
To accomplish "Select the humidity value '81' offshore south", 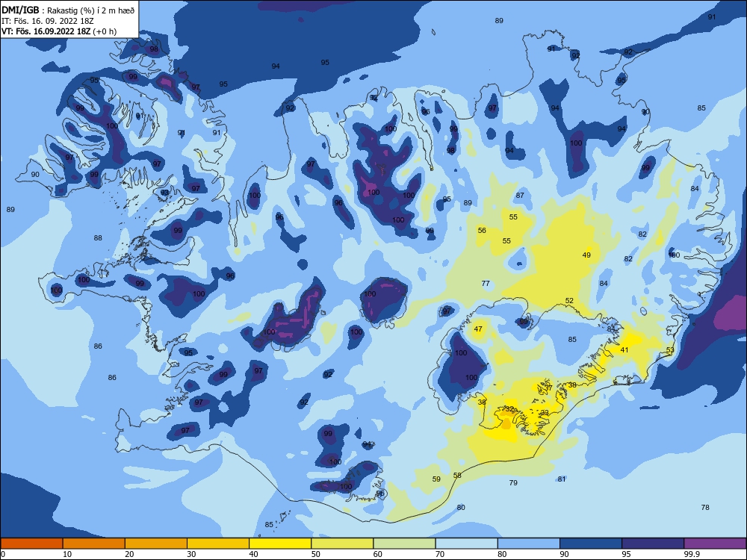I will click(562, 479).
